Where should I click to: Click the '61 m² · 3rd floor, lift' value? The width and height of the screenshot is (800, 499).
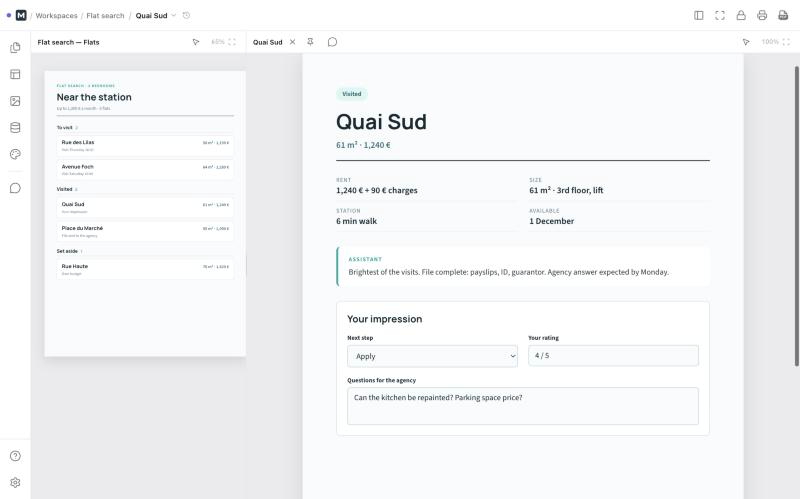(x=566, y=190)
